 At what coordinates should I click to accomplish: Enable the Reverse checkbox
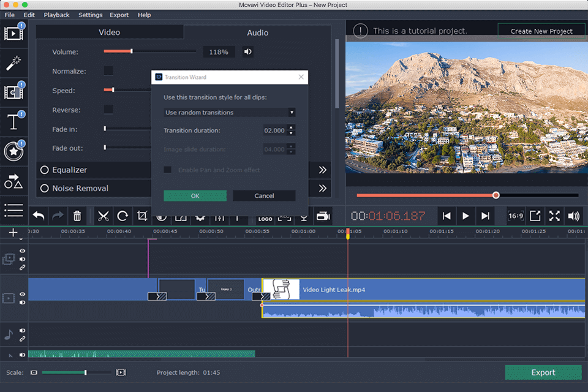coord(108,110)
